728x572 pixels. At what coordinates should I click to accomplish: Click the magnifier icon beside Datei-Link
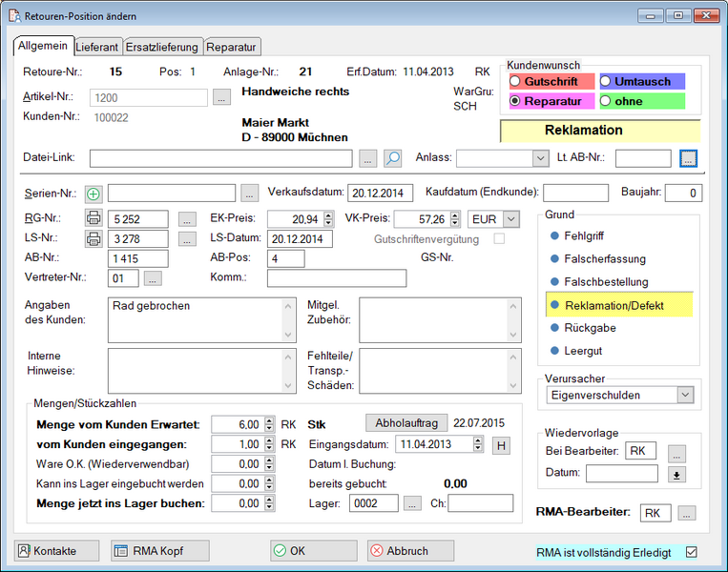click(392, 158)
